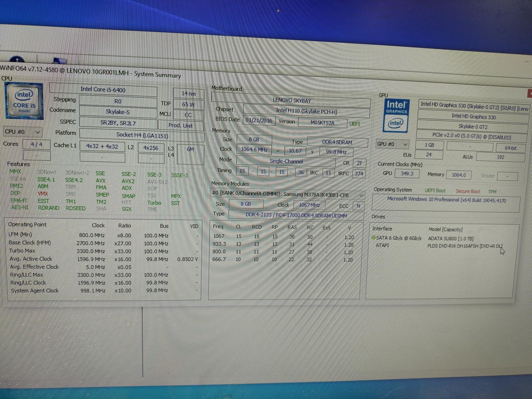The height and width of the screenshot is (399, 532).
Task: Click the red VMX feature flag
Action: point(43,193)
